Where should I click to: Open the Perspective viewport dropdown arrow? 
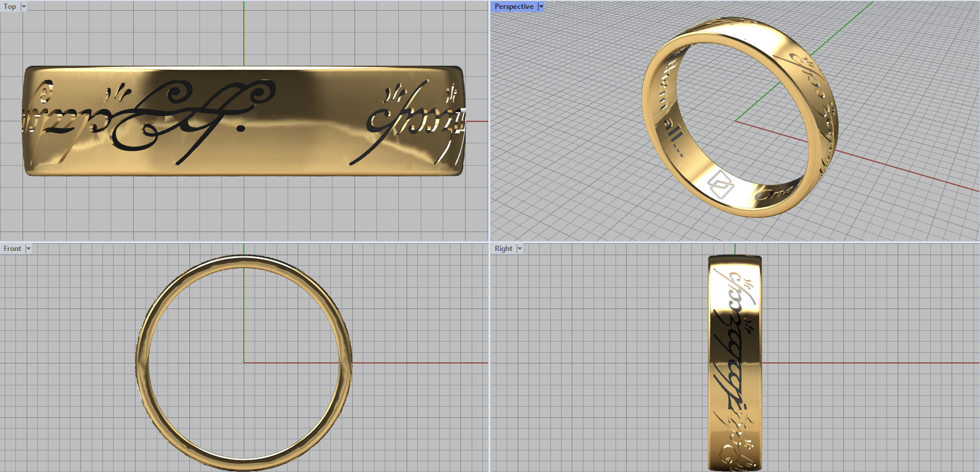tap(541, 7)
